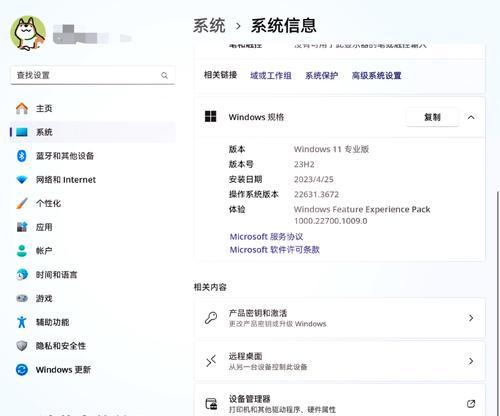Viewport: 500px width, 416px height.
Task: Go back to 系统 in the breadcrumb
Action: tap(209, 26)
